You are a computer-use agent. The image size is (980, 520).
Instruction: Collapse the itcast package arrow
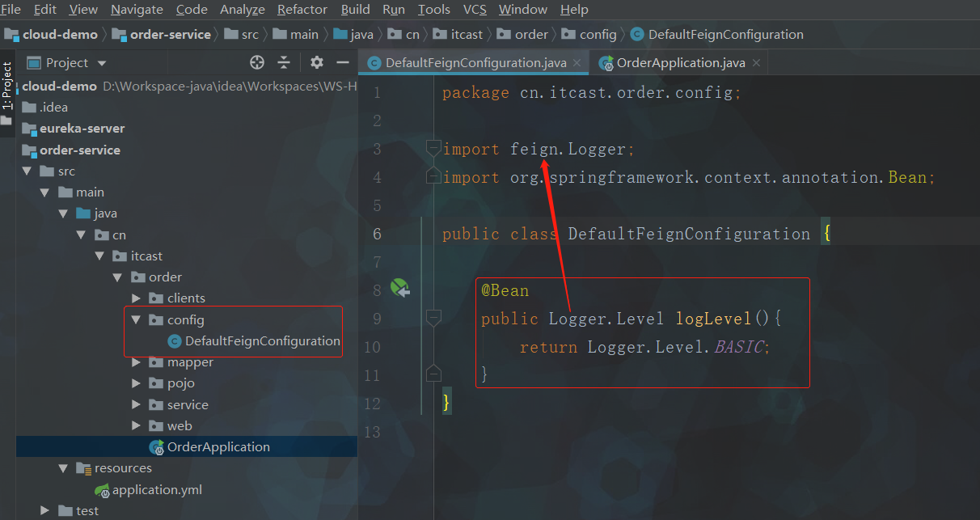(x=99, y=256)
